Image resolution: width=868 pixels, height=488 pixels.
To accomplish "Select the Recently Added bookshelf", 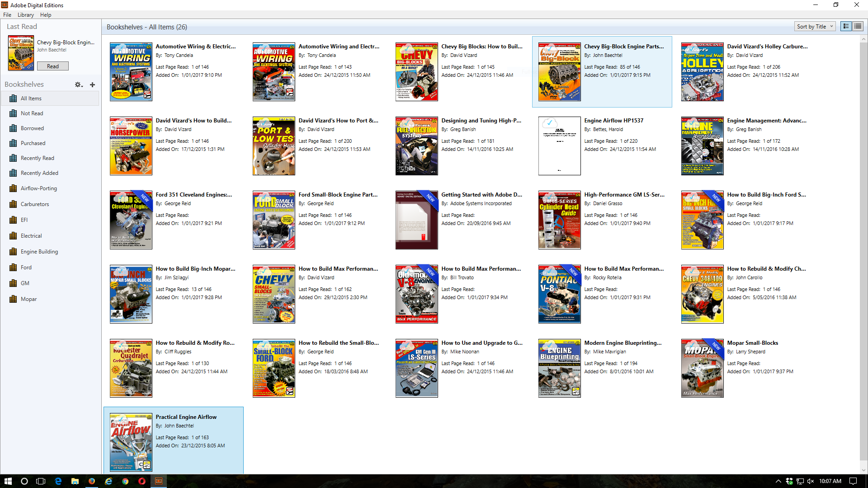I will (x=50, y=173).
